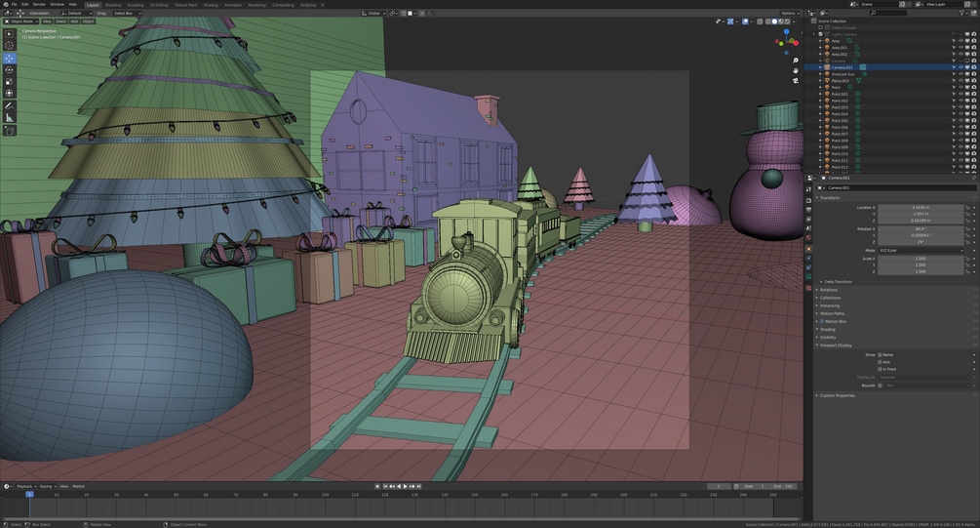Screen dimensions: 980x528
Task: Open the Object Mode dropdown
Action: pos(20,21)
